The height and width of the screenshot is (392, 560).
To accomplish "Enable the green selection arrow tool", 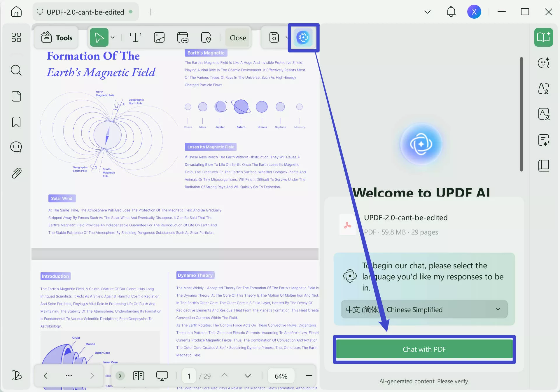I will coord(99,37).
